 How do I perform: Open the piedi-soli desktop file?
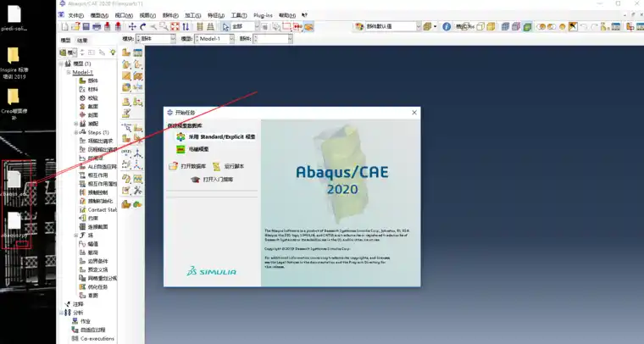pos(14,19)
